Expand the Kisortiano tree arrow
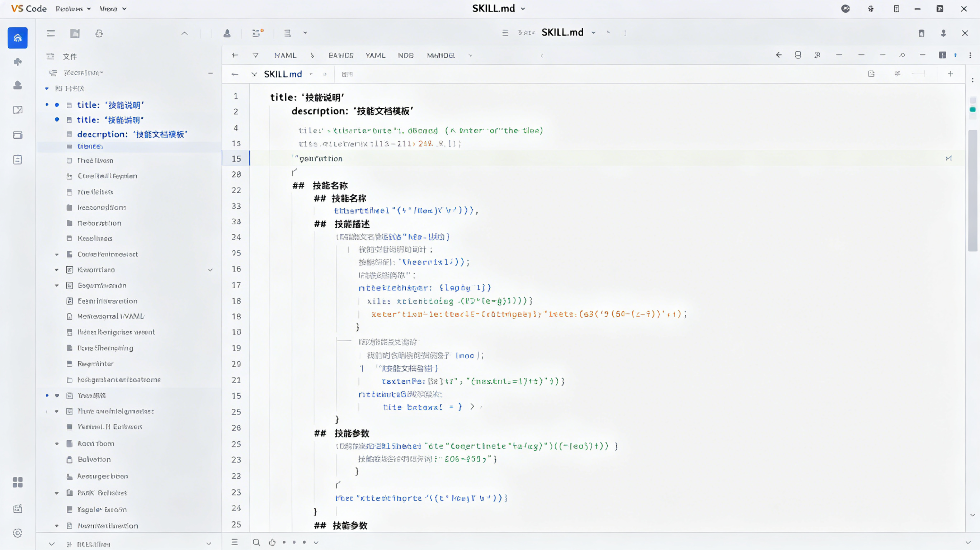The image size is (980, 550). [57, 270]
